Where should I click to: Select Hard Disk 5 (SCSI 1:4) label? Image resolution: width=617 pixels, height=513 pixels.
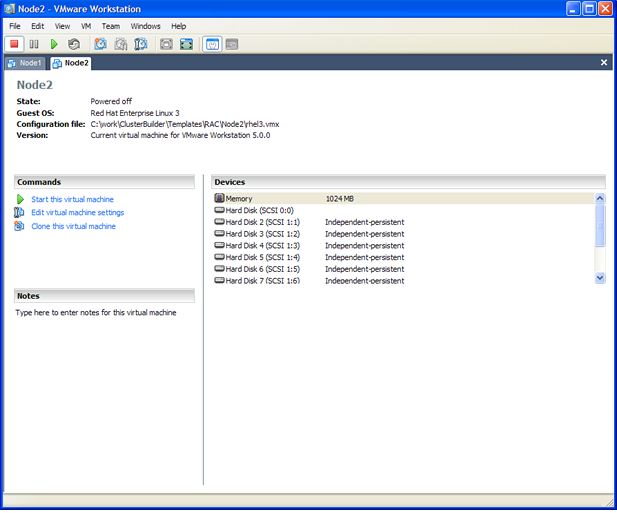[262, 257]
